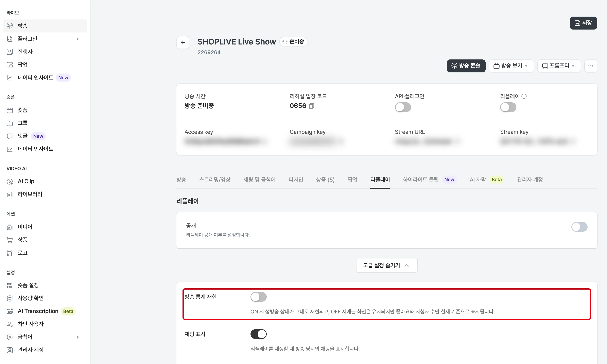607x364 pixels.
Task: Open AI Transcription Beta in sidebar
Action: pyautogui.click(x=45, y=311)
